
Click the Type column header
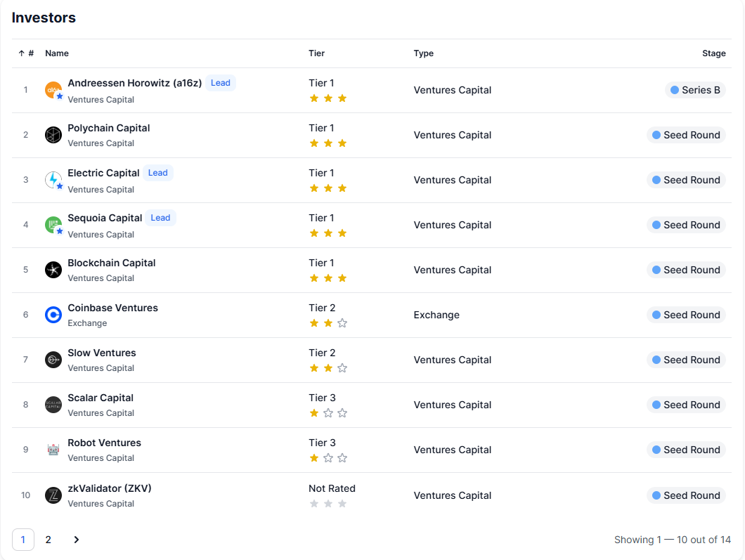[x=423, y=53]
